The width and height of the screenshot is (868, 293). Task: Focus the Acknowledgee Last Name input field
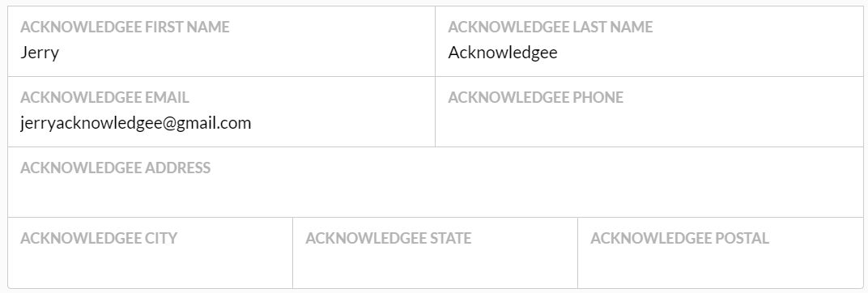click(x=649, y=41)
